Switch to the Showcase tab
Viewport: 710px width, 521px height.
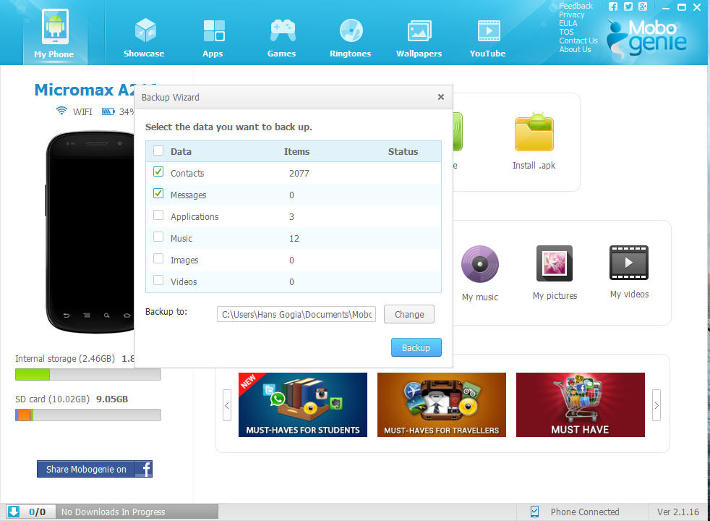click(x=144, y=36)
